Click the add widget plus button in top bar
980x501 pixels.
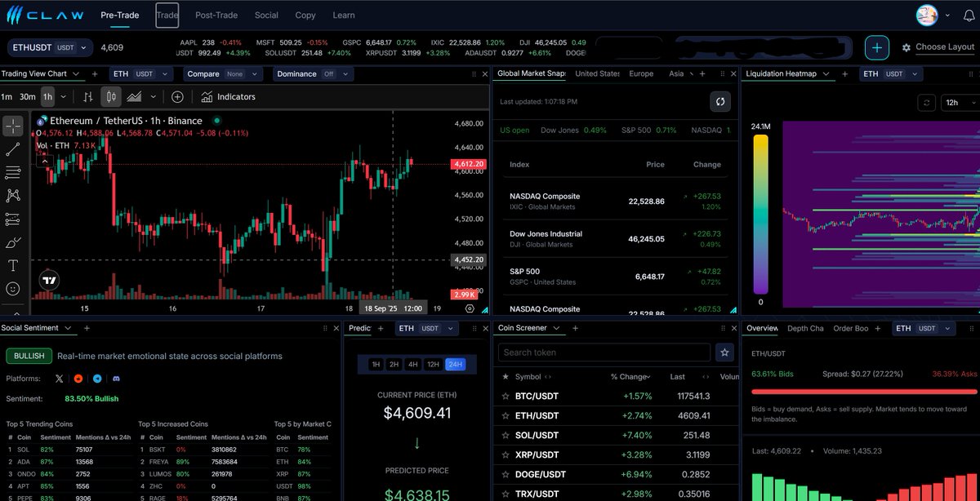click(876, 47)
